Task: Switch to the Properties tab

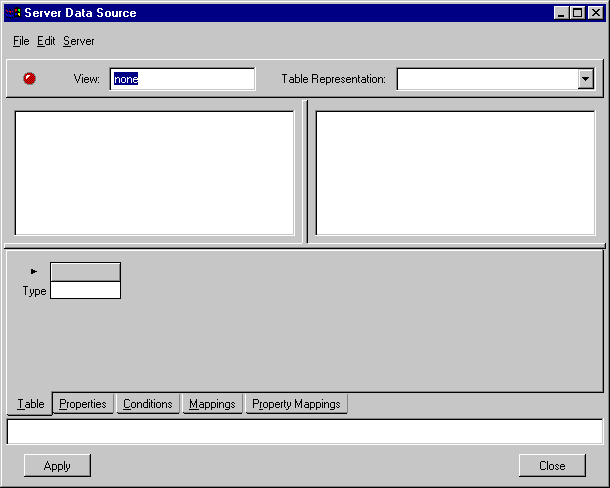Action: tap(83, 404)
